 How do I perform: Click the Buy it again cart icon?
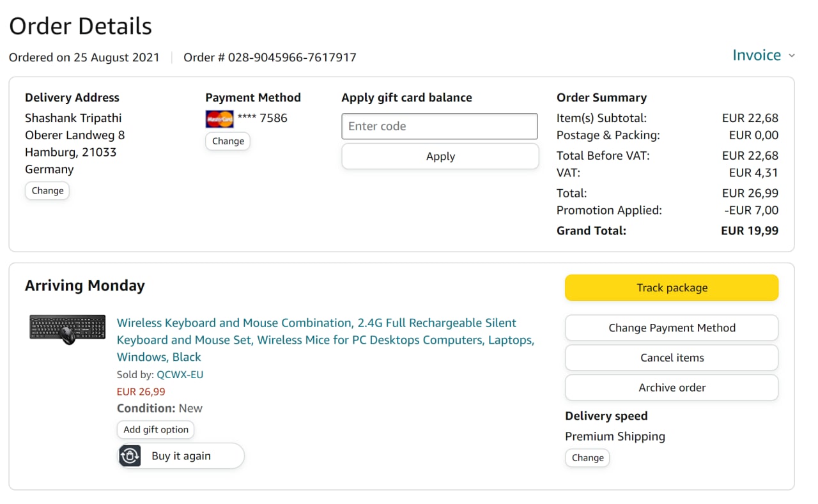(x=130, y=456)
